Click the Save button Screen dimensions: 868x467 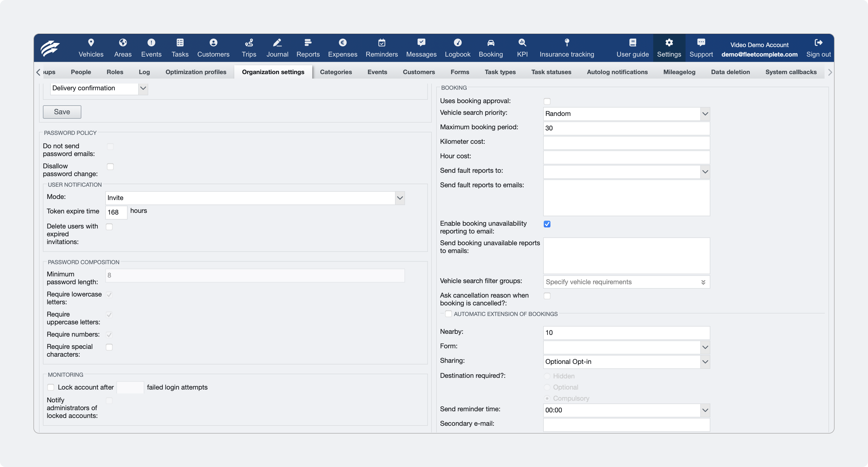pyautogui.click(x=62, y=112)
